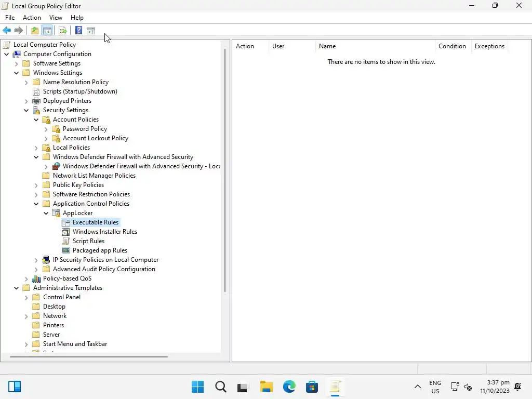The image size is (532, 399).
Task: Select Account Lockout Policy item
Action: pyautogui.click(x=96, y=138)
